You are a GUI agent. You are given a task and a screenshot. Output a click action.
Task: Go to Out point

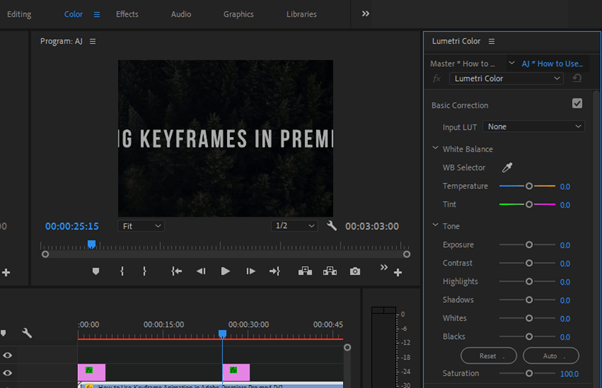275,271
